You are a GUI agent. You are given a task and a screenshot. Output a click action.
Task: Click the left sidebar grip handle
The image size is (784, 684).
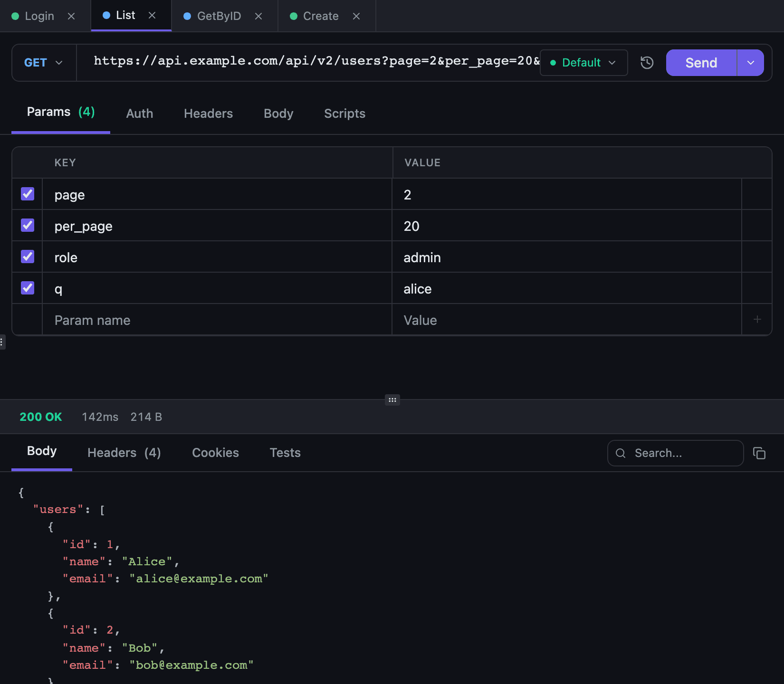pos(2,342)
